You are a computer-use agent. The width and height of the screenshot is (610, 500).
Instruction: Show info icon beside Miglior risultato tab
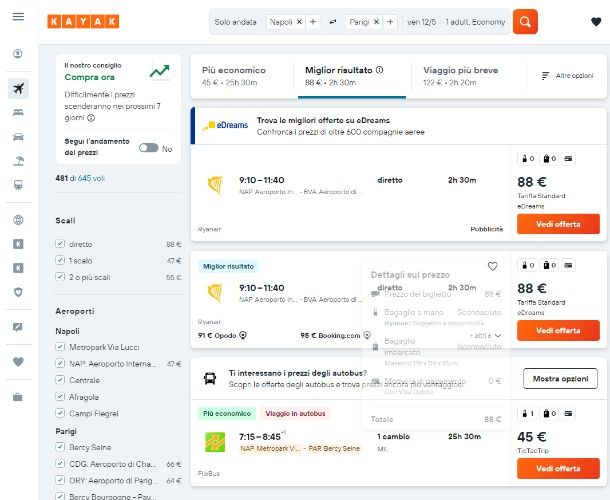(x=380, y=70)
